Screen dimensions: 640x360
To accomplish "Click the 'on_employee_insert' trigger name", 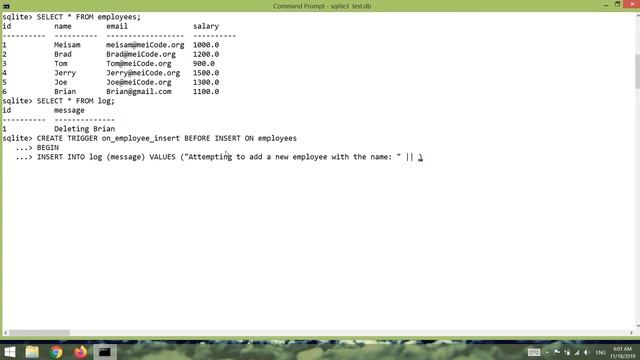I will click(141, 138).
